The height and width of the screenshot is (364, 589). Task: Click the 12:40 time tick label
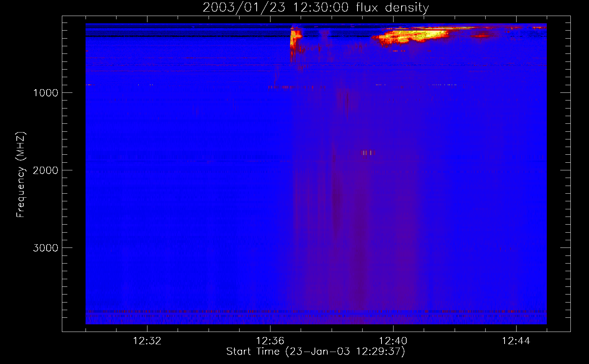click(x=393, y=341)
